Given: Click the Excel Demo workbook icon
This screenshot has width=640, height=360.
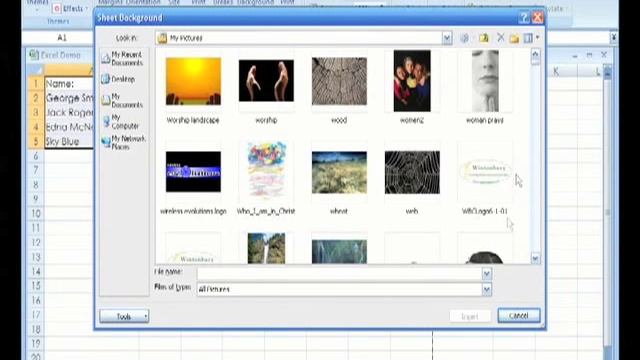Looking at the screenshot, I should coord(34,55).
